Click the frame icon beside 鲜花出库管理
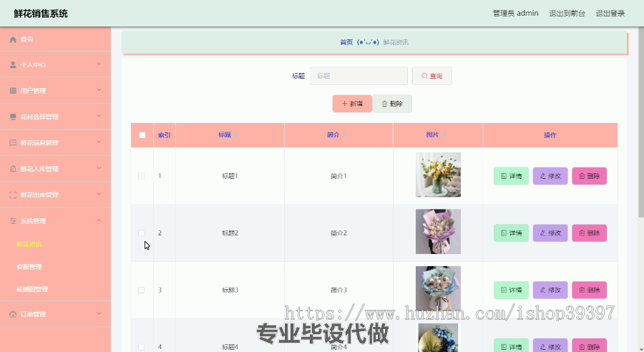Screen dimensions: 644x352 point(13,195)
